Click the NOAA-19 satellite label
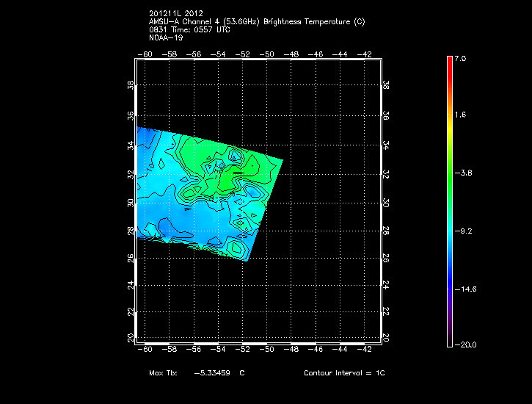The width and height of the screenshot is (532, 404). (x=165, y=38)
